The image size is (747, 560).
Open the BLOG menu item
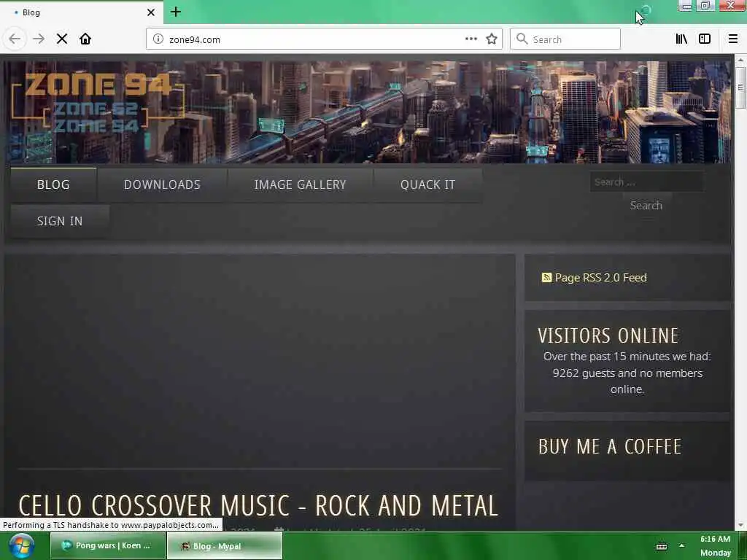(x=53, y=184)
